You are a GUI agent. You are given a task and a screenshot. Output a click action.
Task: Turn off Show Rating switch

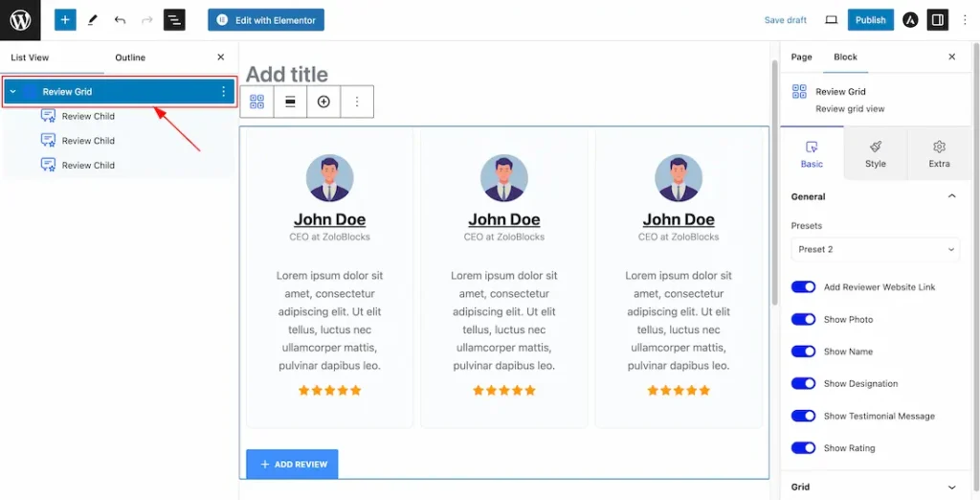click(803, 448)
